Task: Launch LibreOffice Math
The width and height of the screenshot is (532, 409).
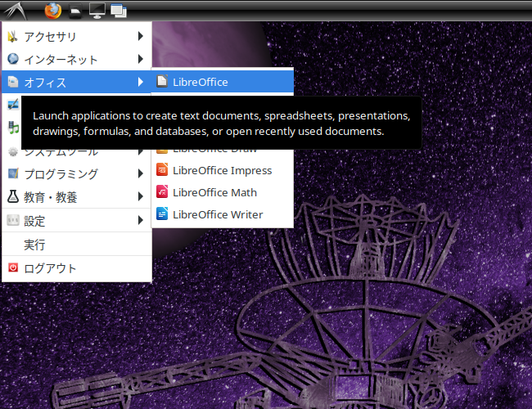Action: [x=223, y=192]
